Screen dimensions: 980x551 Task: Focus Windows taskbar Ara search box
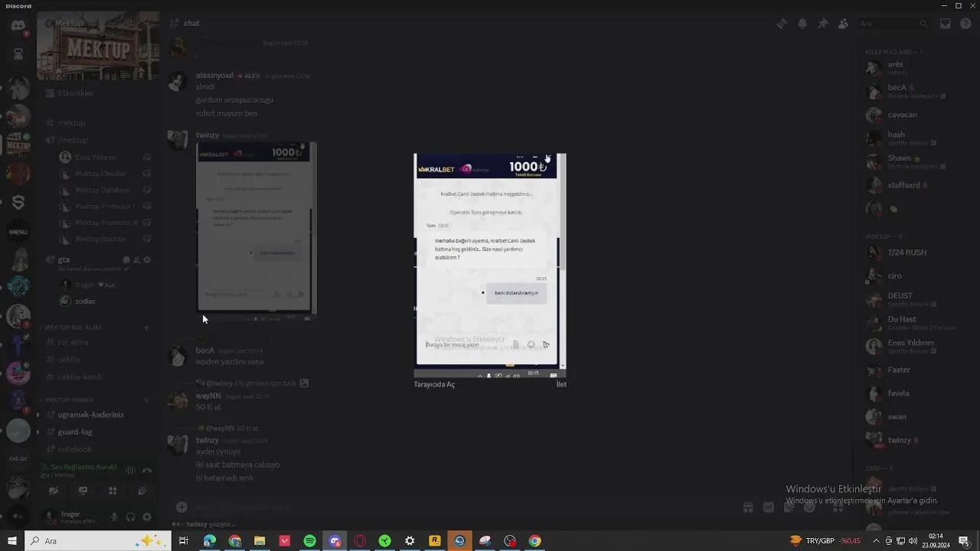[98, 541]
